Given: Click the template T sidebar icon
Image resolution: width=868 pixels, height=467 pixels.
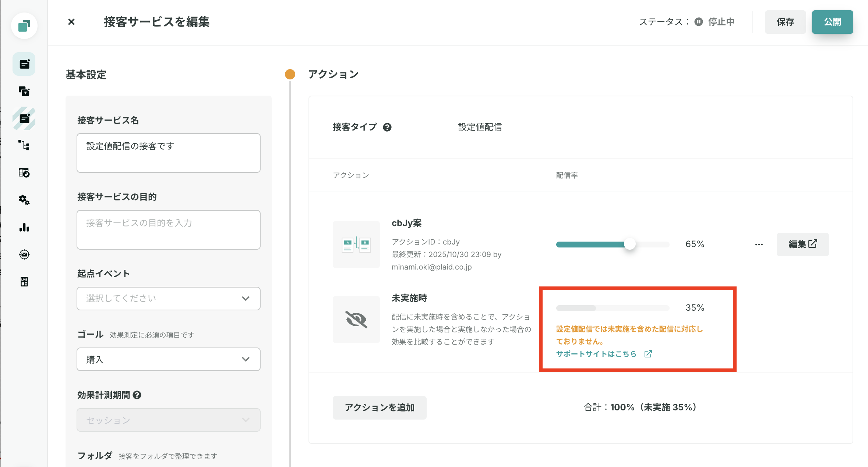Looking at the screenshot, I should pyautogui.click(x=24, y=91).
